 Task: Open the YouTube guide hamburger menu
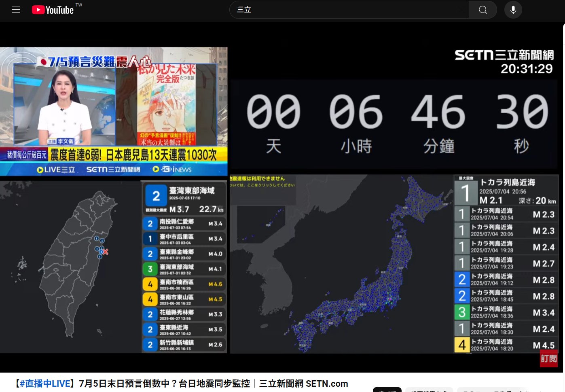(16, 10)
